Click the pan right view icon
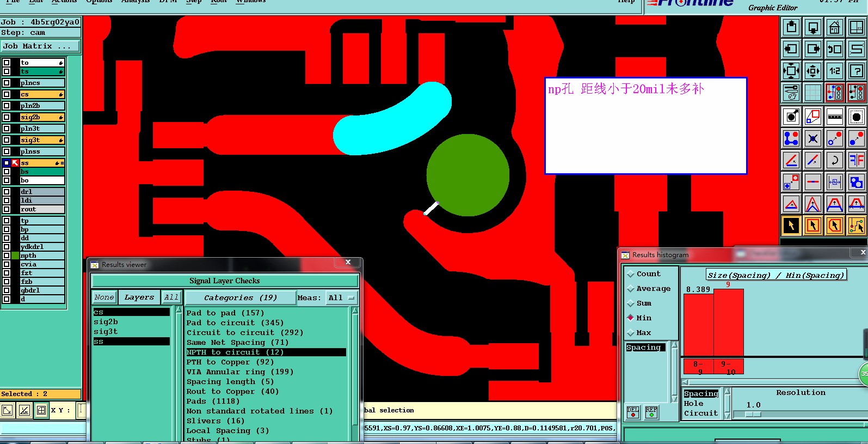This screenshot has width=868, height=444. pyautogui.click(x=813, y=49)
